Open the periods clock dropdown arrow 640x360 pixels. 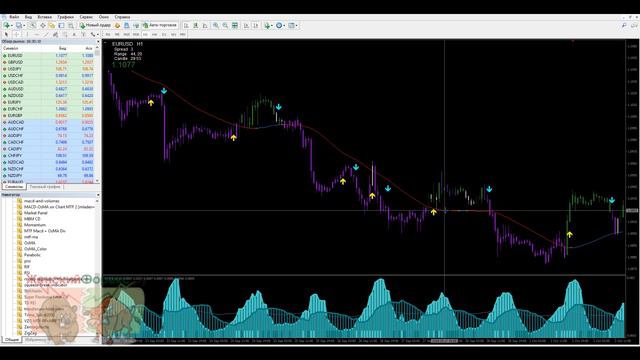pyautogui.click(x=284, y=26)
